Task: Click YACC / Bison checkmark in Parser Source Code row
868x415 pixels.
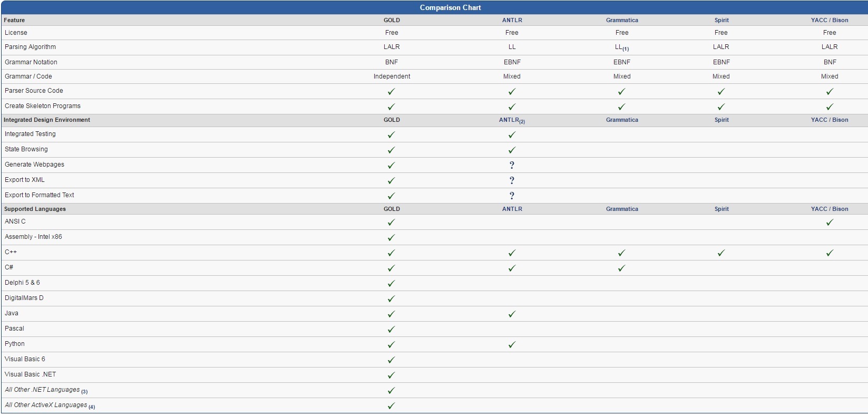Action: click(830, 92)
